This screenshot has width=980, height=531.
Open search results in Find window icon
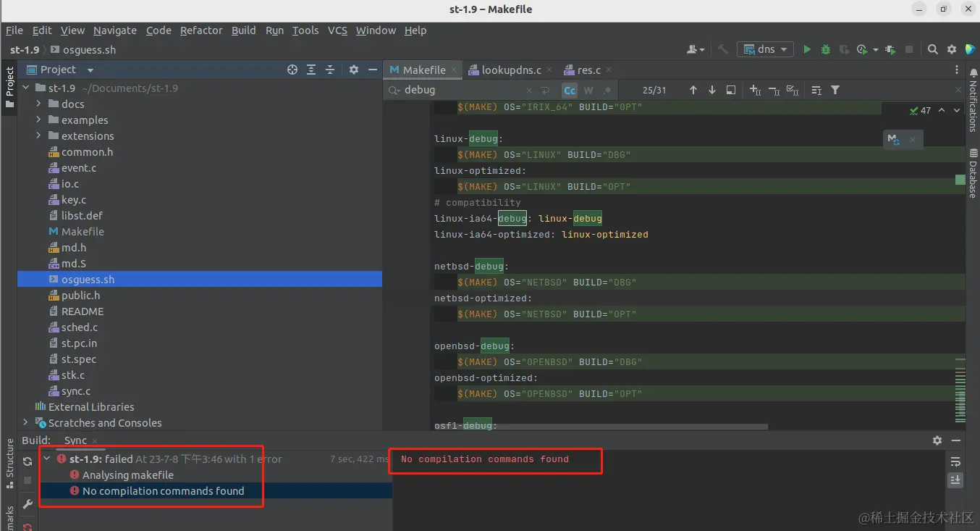click(731, 90)
